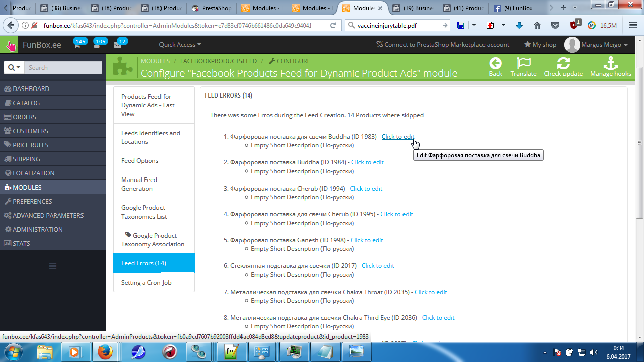Open the list all tabs dropdown arrow
644x362 pixels.
tap(575, 8)
